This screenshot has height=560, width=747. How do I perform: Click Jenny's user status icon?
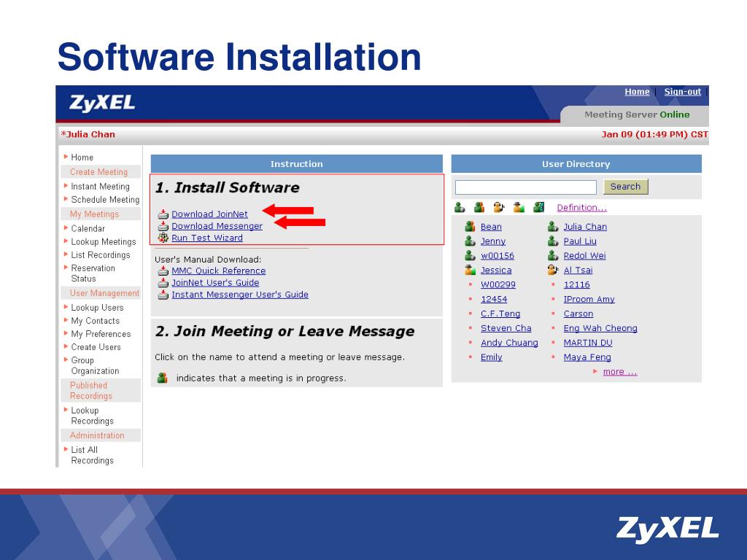[x=471, y=241]
